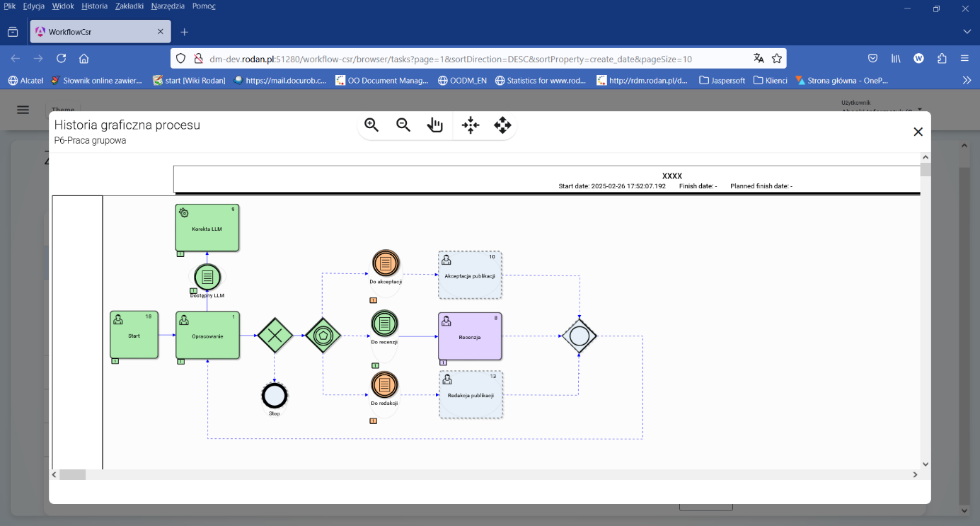Click the Dostępny LLM event icon
Image resolution: width=980 pixels, height=526 pixels.
(207, 278)
